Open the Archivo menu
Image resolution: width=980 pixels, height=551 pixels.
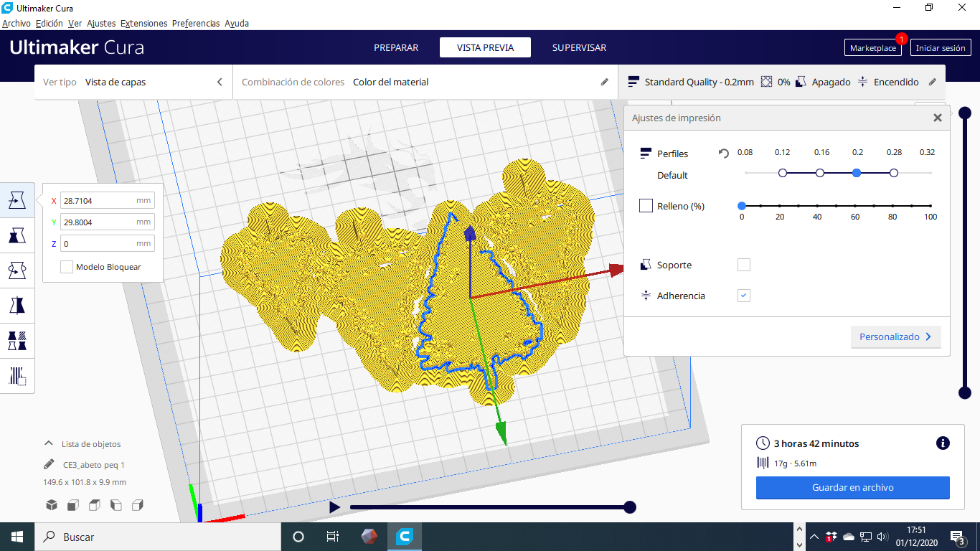(x=17, y=23)
